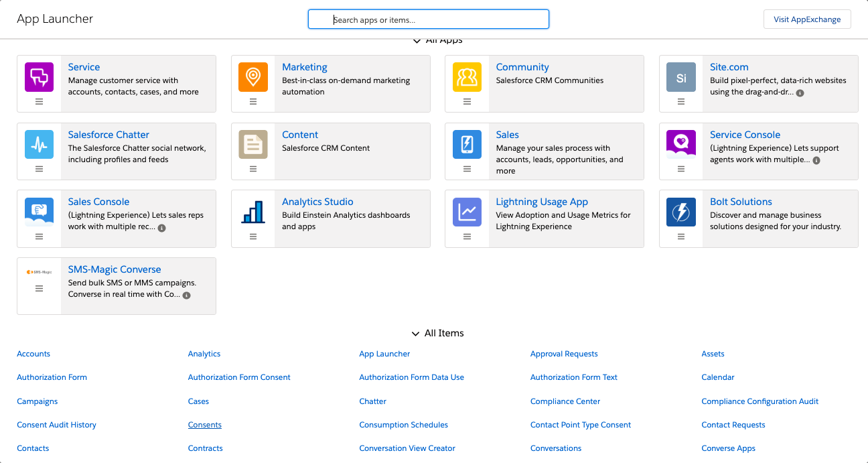
Task: Open the purple Service app icon
Action: pos(39,77)
